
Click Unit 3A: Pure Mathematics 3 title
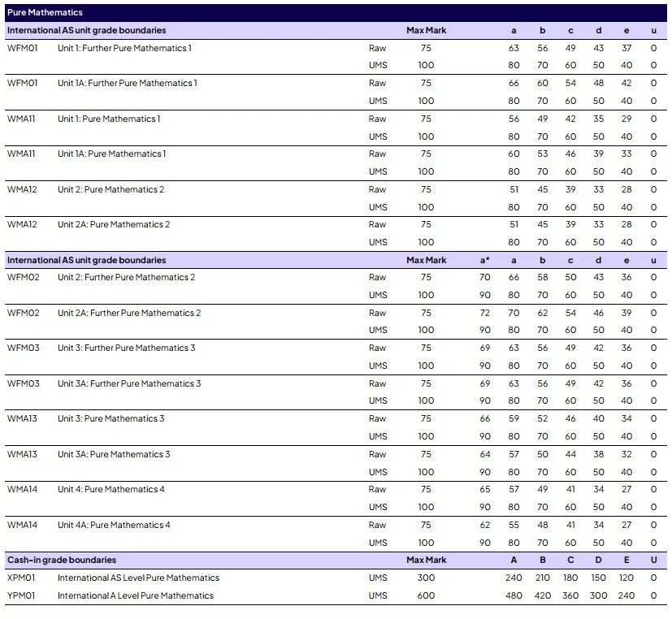pyautogui.click(x=114, y=454)
